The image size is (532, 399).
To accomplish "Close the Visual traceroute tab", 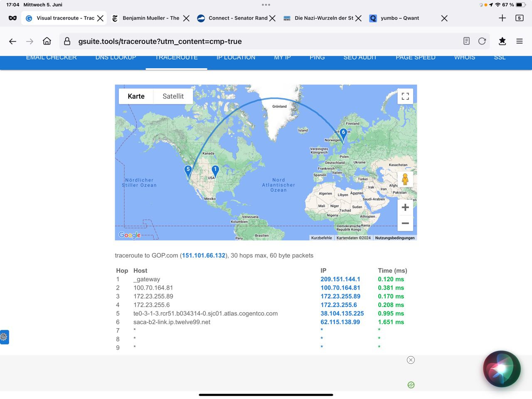I will [x=100, y=18].
